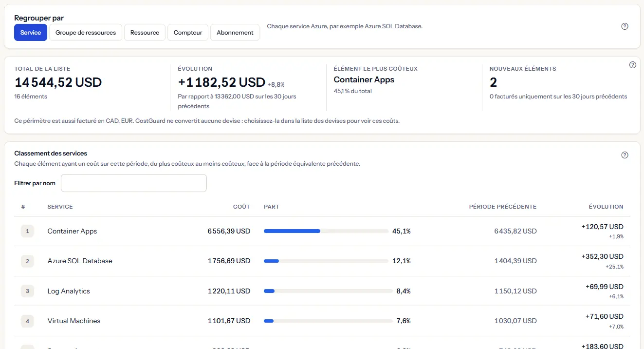Select the Virtual Machines row name
The image size is (644, 349).
click(x=74, y=321)
